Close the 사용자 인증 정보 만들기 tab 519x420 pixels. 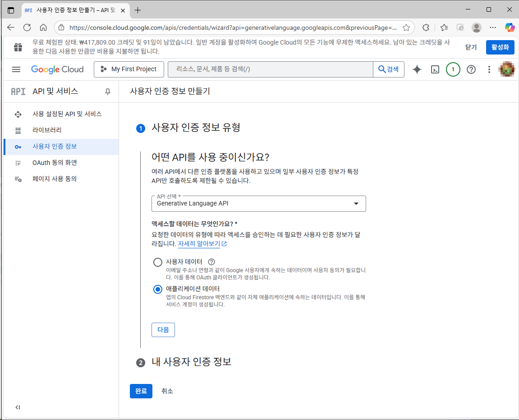(x=123, y=10)
